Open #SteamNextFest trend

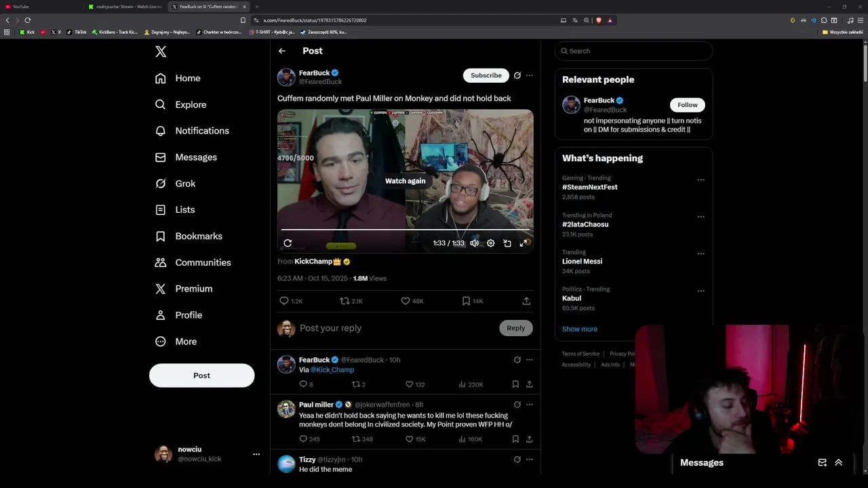click(x=590, y=187)
